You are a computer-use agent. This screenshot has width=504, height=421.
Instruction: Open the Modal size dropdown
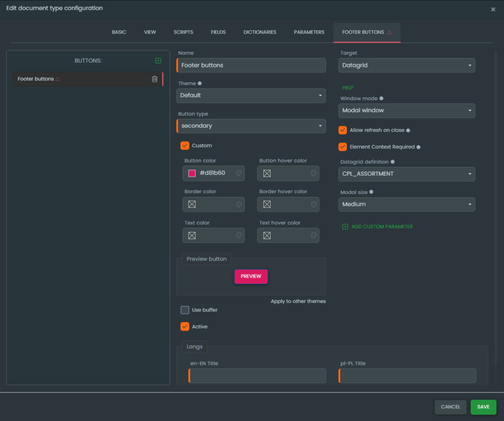pos(407,204)
